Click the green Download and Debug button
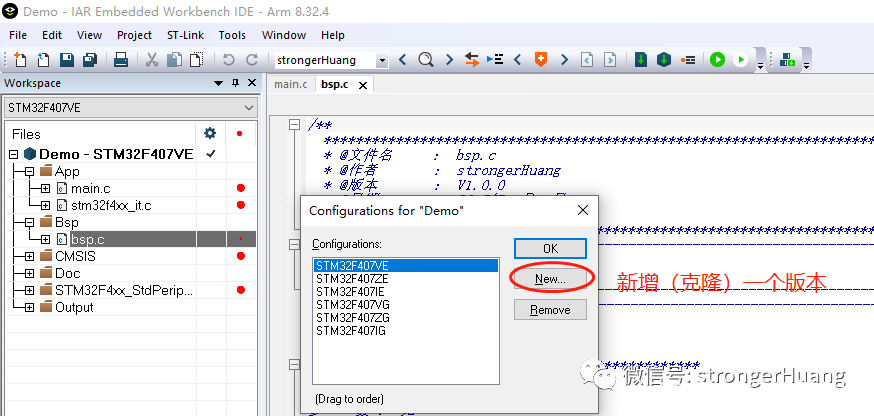 pos(717,59)
